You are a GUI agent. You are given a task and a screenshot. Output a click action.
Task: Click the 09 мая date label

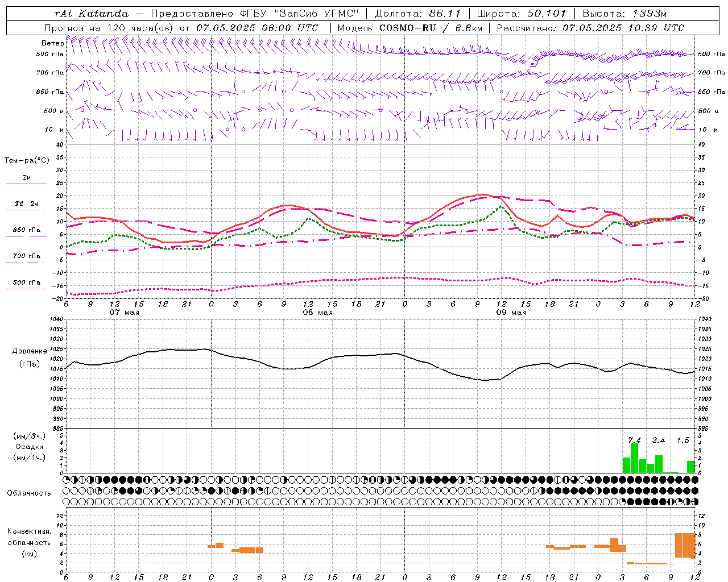coord(511,313)
